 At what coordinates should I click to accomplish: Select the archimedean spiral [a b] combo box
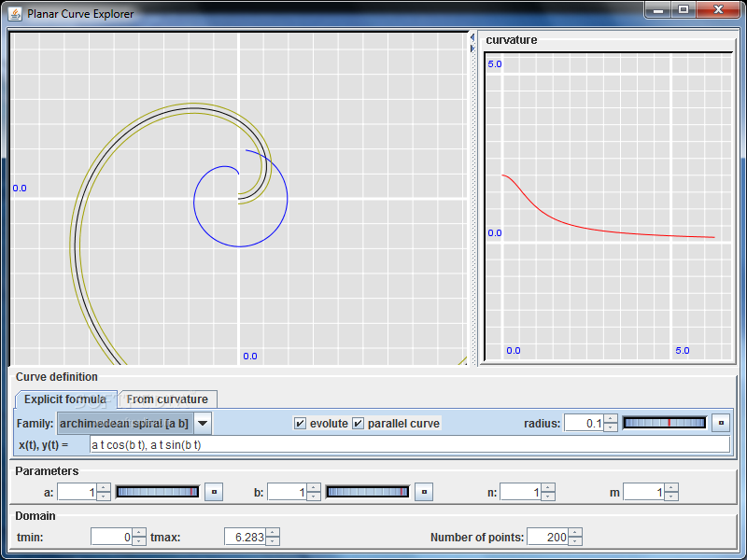[134, 424]
